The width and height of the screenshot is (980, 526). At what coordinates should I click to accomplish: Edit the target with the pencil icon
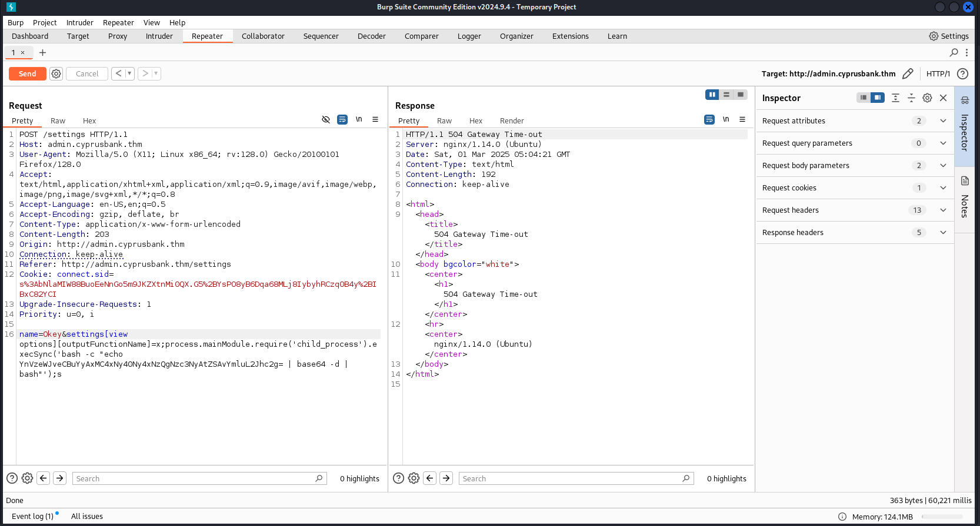pyautogui.click(x=908, y=73)
